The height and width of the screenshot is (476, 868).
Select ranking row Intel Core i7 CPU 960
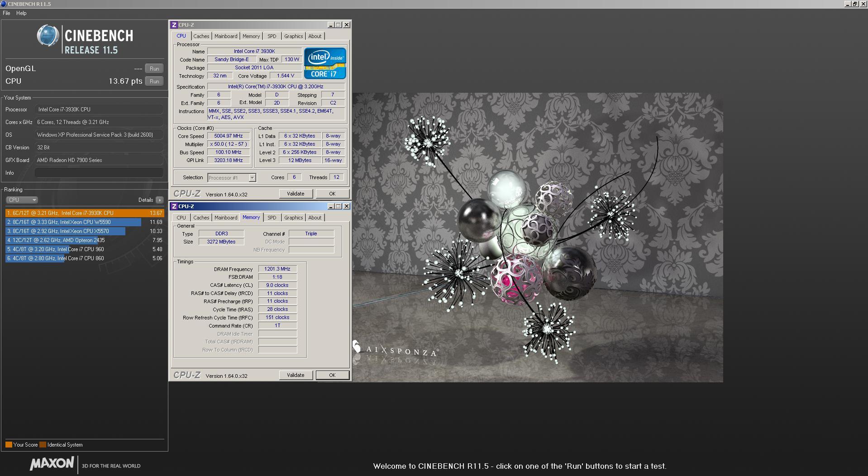pyautogui.click(x=84, y=249)
